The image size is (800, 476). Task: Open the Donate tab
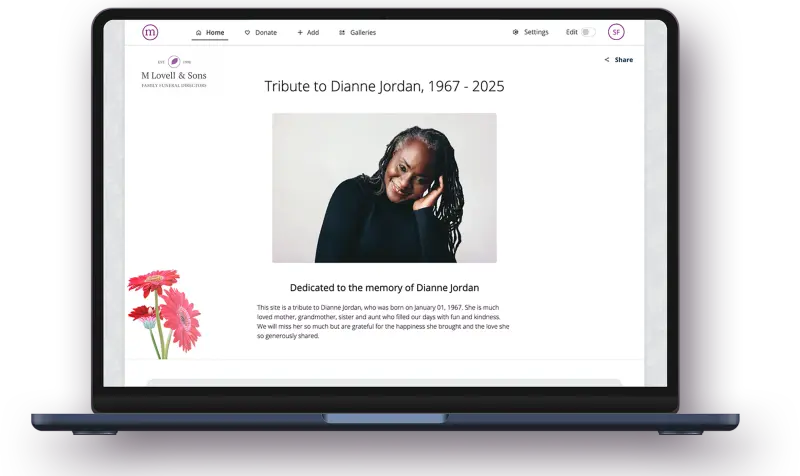pyautogui.click(x=266, y=32)
